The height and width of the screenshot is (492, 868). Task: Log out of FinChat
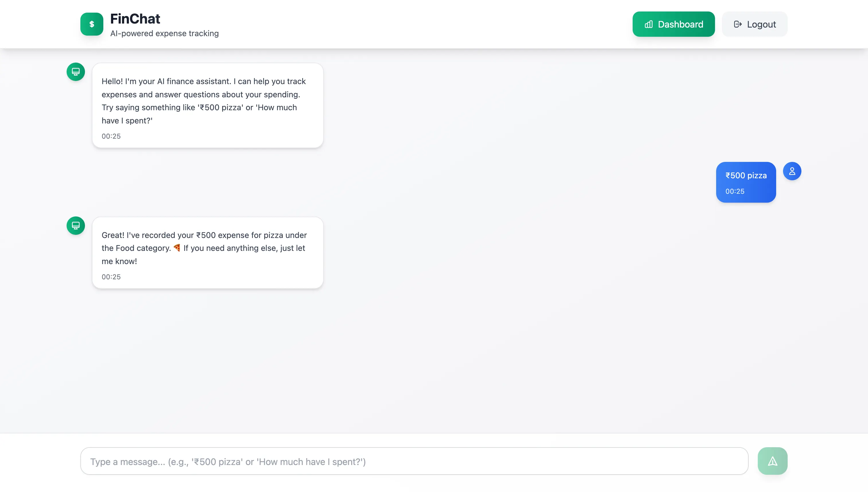pos(754,24)
